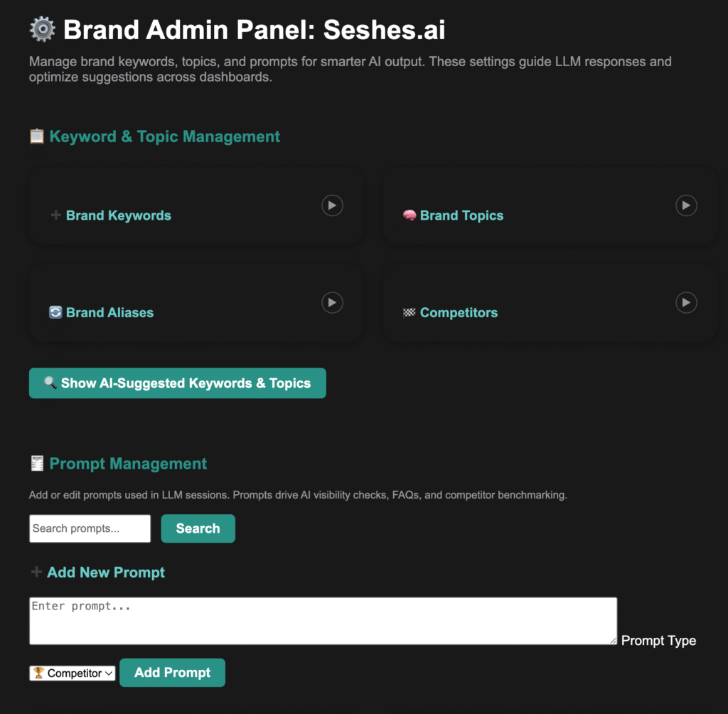Expand the Brand Topics card with play arrow

tap(686, 206)
